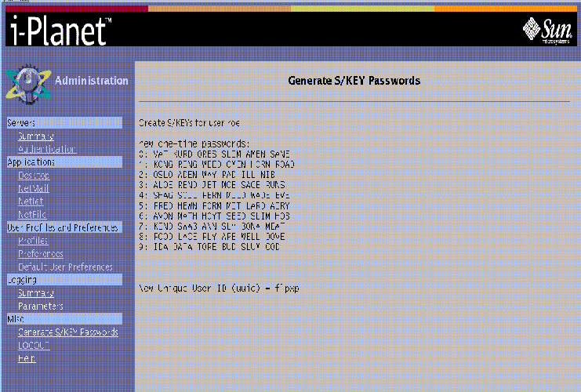Open the Netlet link
The image size is (581, 392).
31,201
